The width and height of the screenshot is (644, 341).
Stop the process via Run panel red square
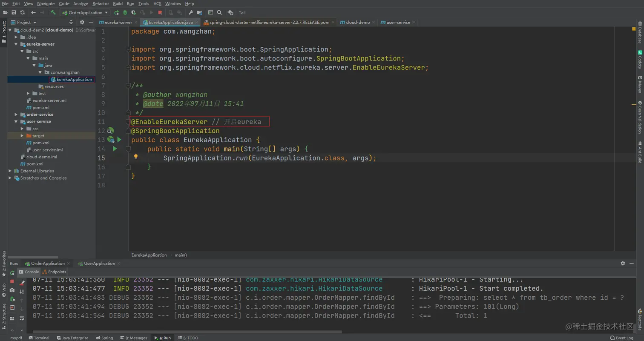(x=12, y=281)
